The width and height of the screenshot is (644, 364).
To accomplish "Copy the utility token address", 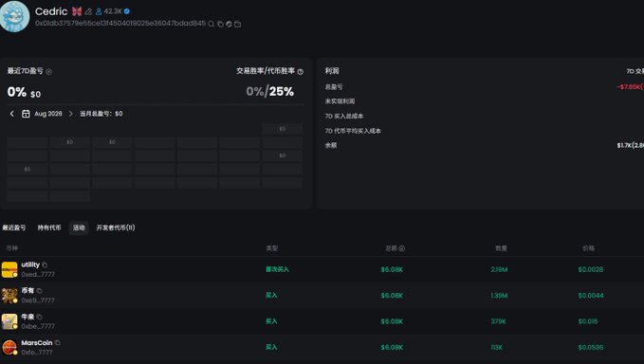I will coord(45,264).
